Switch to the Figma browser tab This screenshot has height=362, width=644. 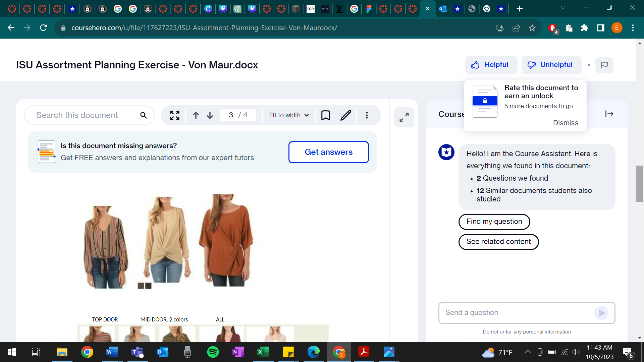[x=369, y=9]
